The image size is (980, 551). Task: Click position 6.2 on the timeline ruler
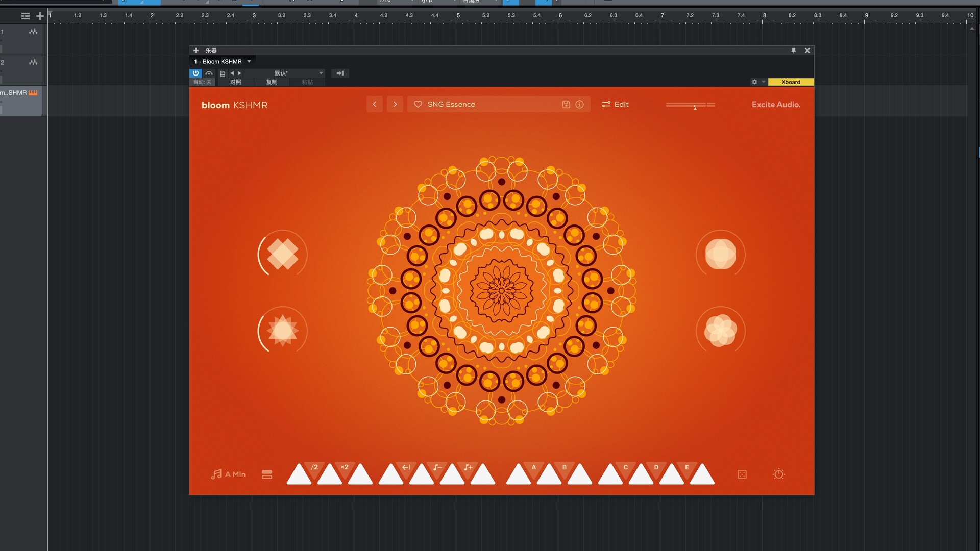(588, 15)
